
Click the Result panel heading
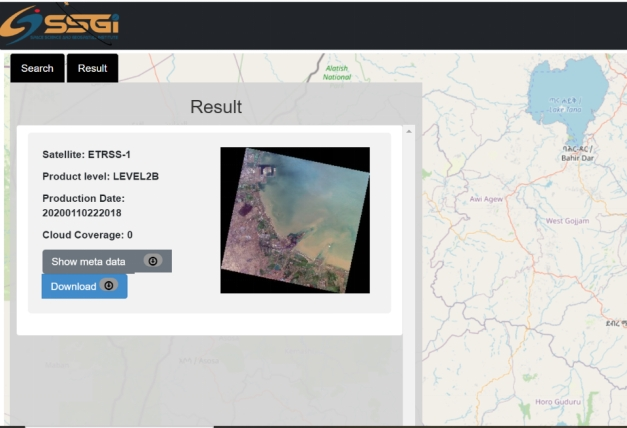(216, 107)
